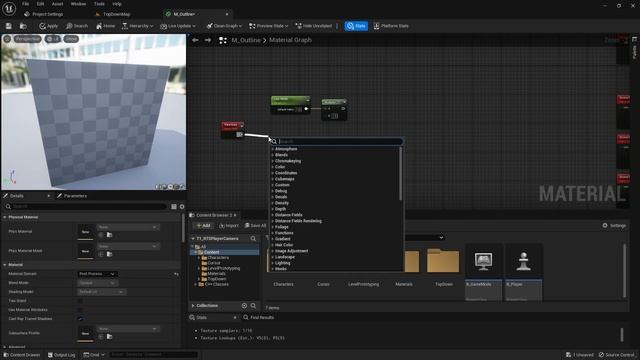The height and width of the screenshot is (360, 640).
Task: Search the T1_RTSPlayerCamera sources panel
Action: click(x=253, y=238)
